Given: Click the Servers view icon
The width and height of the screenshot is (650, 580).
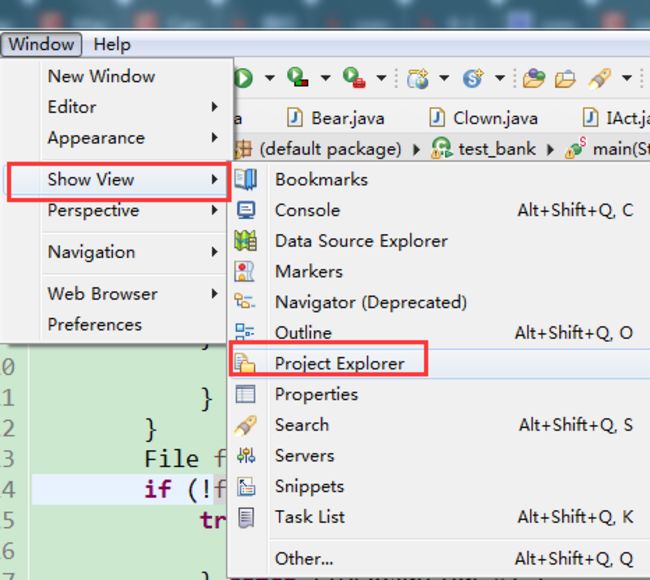Looking at the screenshot, I should [246, 456].
